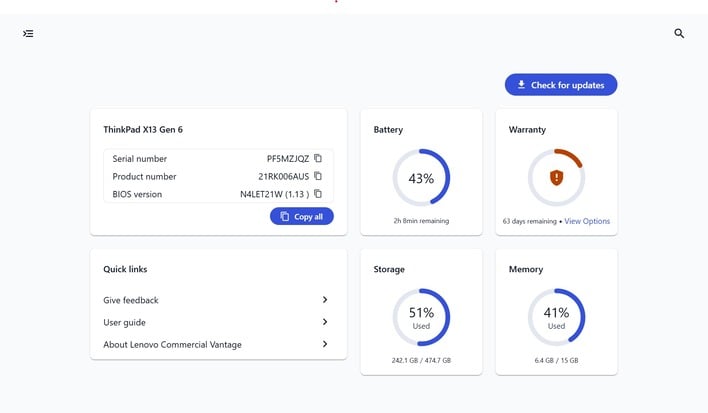Click the Copy all button
708x413 pixels.
[x=302, y=216]
